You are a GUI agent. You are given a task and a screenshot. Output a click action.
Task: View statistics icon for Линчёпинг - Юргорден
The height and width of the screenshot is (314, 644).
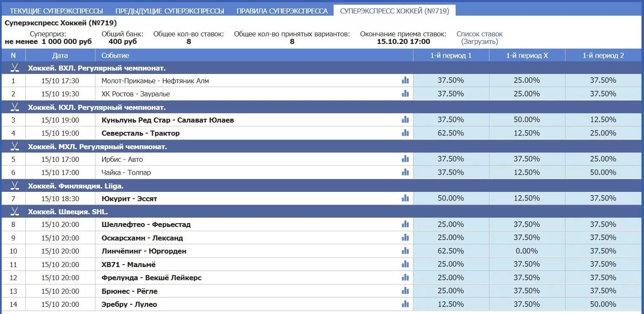click(x=405, y=251)
